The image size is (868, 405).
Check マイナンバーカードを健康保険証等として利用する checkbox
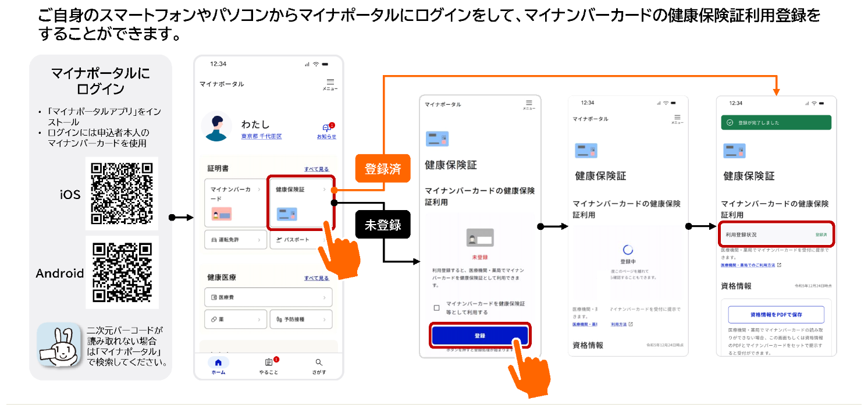click(x=436, y=308)
